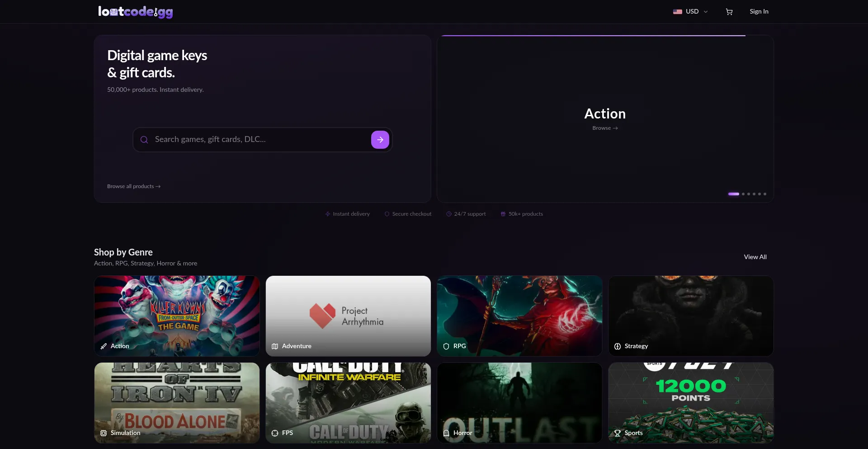Select the active first carousel indicator
Image resolution: width=868 pixels, height=449 pixels.
(733, 194)
